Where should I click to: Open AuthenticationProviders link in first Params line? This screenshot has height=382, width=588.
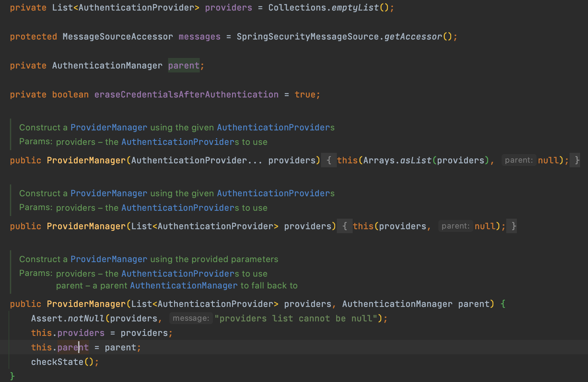(180, 142)
